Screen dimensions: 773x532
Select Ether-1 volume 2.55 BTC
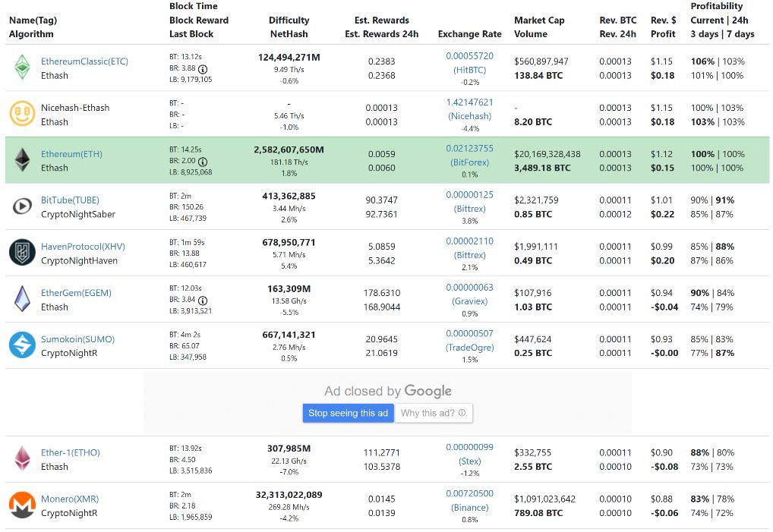coord(533,467)
